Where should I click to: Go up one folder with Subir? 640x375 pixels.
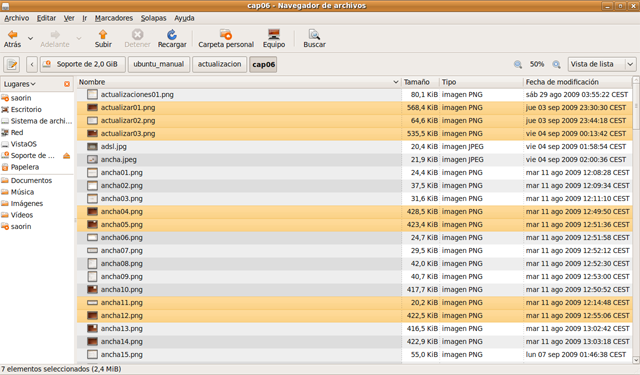tap(103, 35)
